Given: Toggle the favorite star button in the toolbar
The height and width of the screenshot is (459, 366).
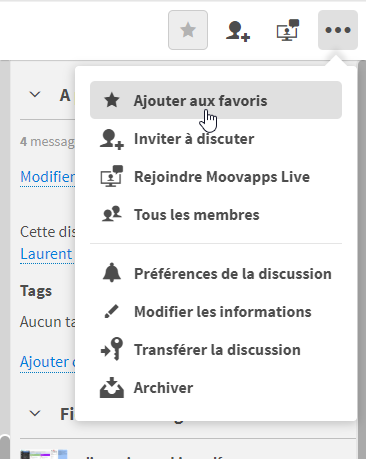Looking at the screenshot, I should point(188,30).
